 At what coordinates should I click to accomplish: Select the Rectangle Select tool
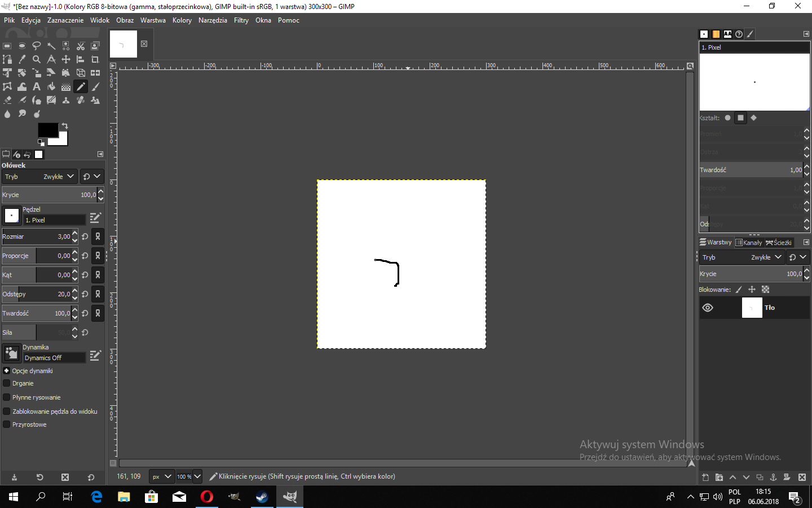[7, 46]
